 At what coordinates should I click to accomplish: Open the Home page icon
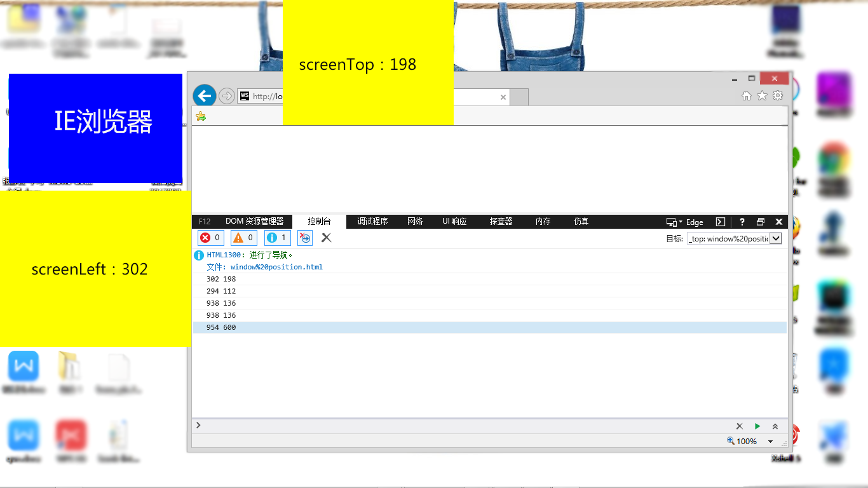747,96
